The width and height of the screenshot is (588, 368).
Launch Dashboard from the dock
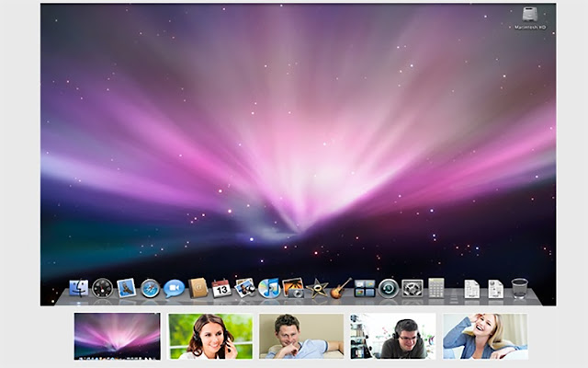[102, 288]
